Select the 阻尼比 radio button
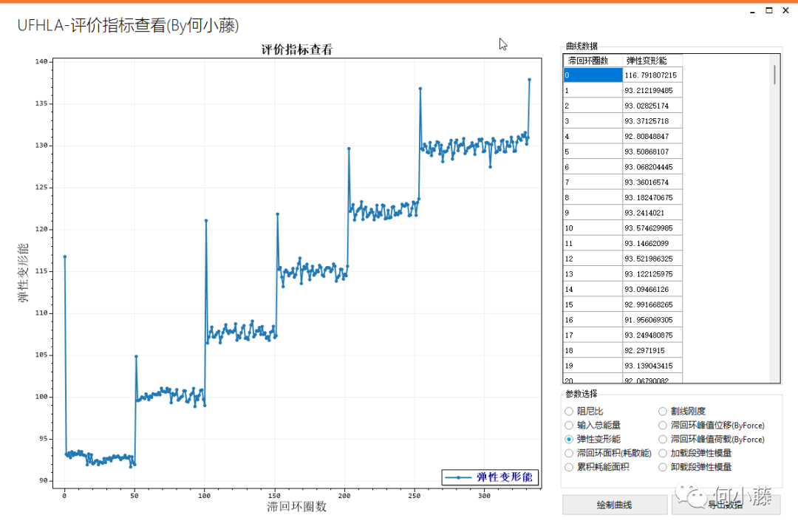 click(x=569, y=411)
